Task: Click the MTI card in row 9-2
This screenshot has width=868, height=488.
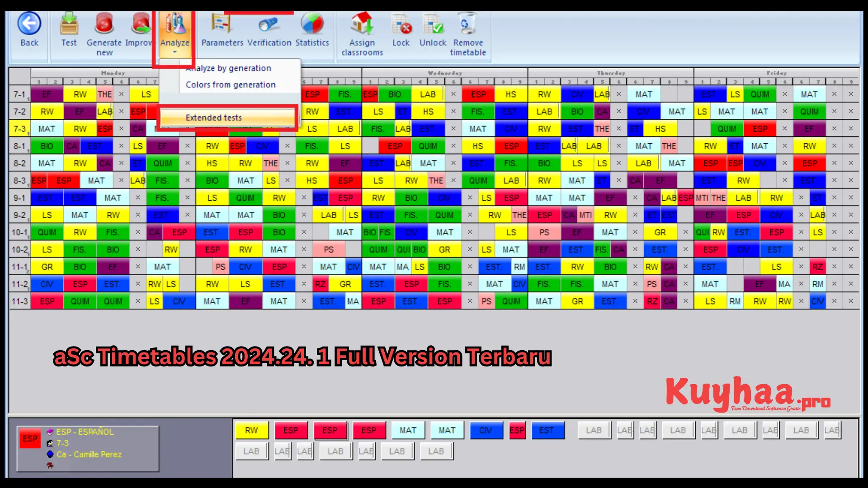Action: point(585,215)
